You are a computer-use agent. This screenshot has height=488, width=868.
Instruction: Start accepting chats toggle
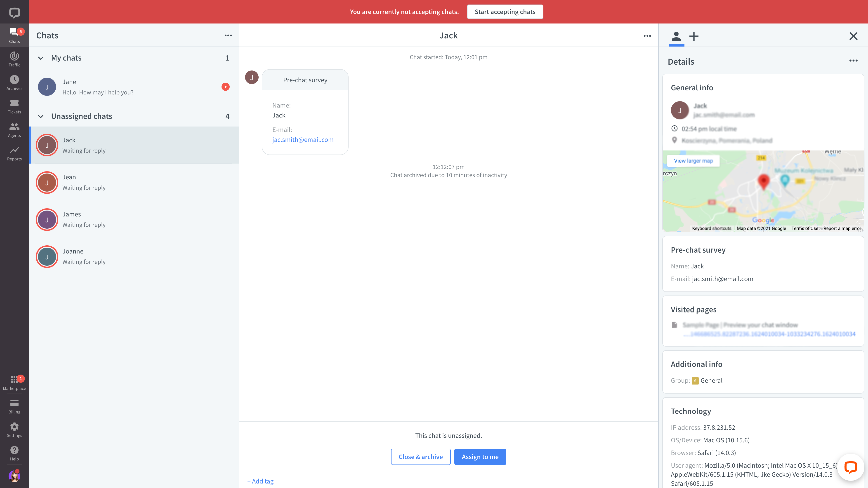point(505,11)
